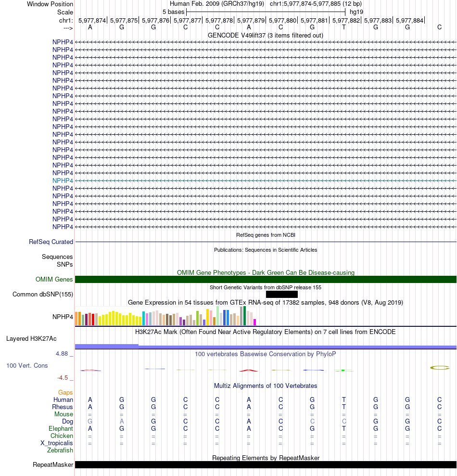The image size is (457, 476).
Task: Click the 5 bases scale bar label
Action: click(x=173, y=12)
